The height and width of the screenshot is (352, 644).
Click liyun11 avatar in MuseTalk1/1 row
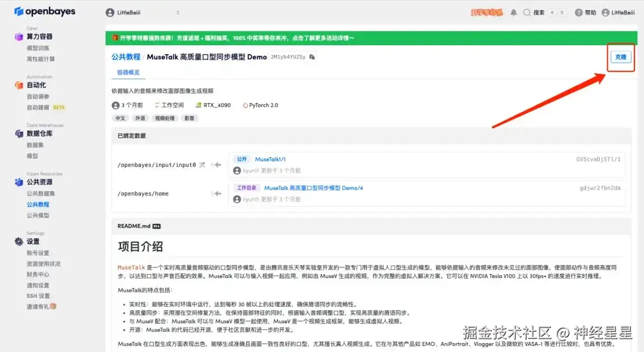pos(237,171)
